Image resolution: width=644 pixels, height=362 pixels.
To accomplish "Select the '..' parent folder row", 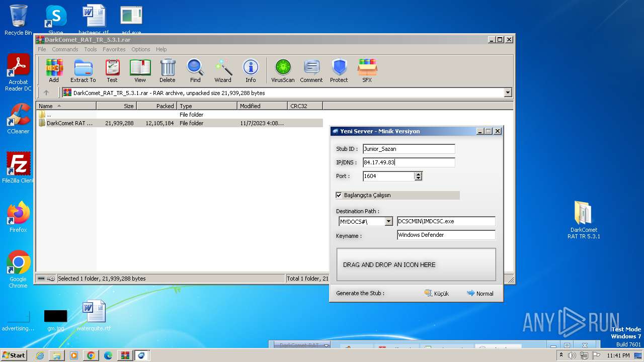I will click(180, 115).
